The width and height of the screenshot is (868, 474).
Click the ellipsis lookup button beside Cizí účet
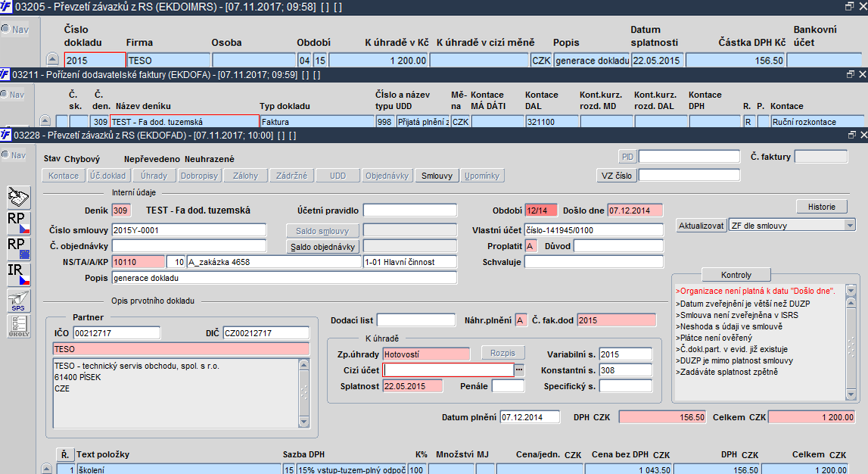[x=519, y=370]
